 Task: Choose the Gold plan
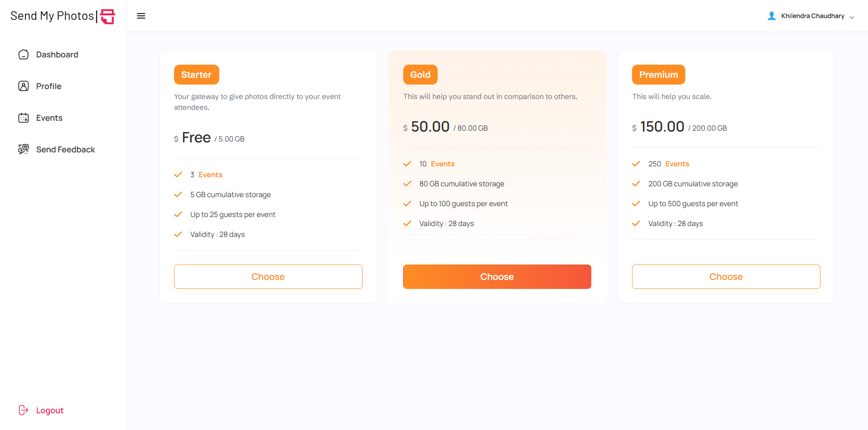pos(497,277)
